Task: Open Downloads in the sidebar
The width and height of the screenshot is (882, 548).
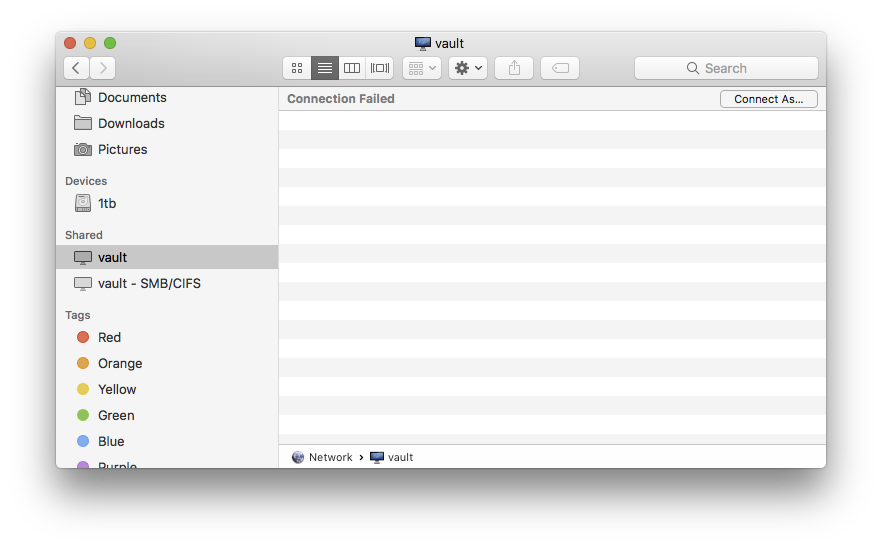Action: click(x=166, y=123)
